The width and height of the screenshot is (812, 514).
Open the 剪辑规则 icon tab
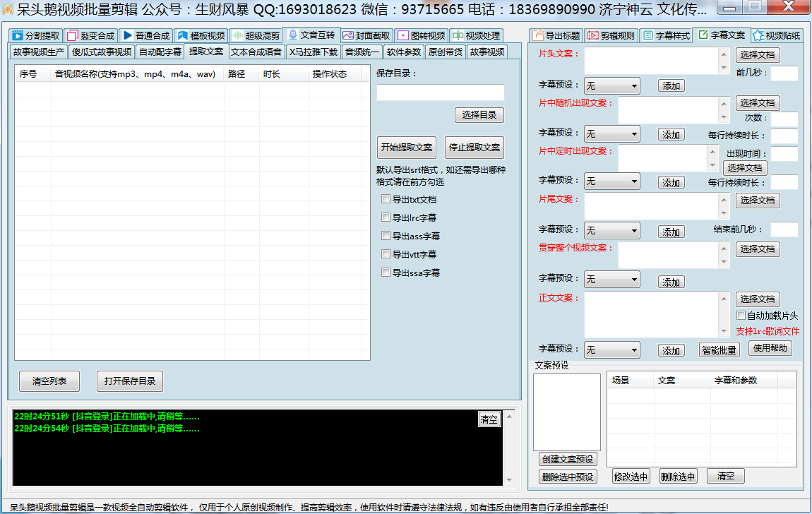[x=593, y=36]
